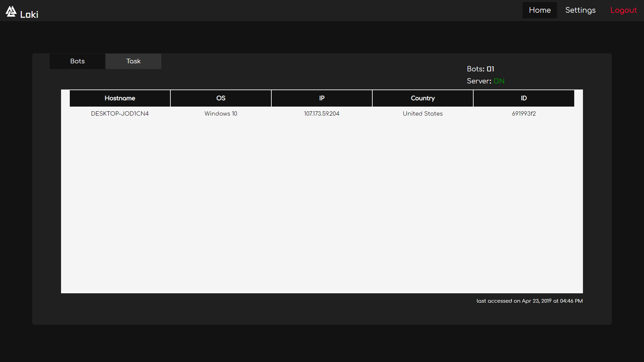Image resolution: width=644 pixels, height=362 pixels.
Task: Switch to the Task tab
Action: coord(133,61)
